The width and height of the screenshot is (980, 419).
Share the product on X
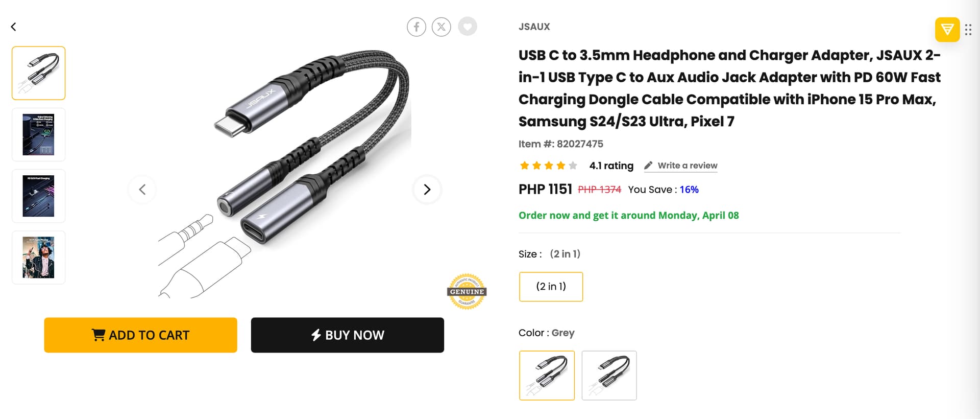(x=442, y=27)
